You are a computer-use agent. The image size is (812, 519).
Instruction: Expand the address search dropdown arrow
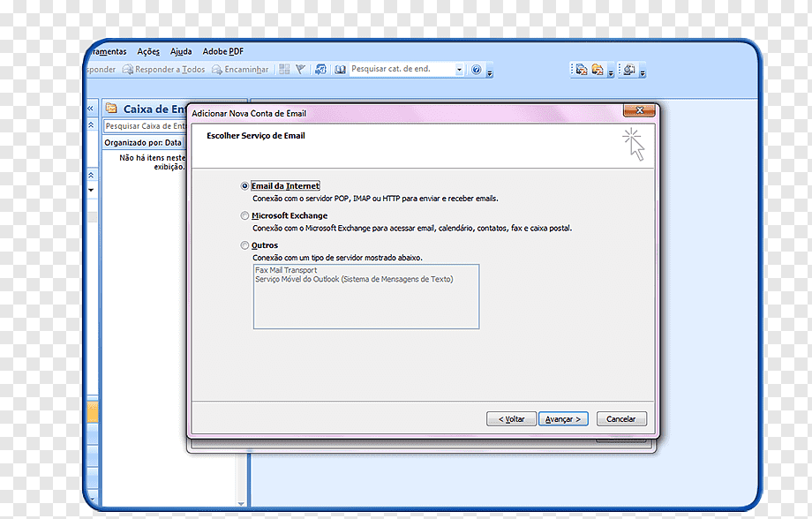point(459,70)
